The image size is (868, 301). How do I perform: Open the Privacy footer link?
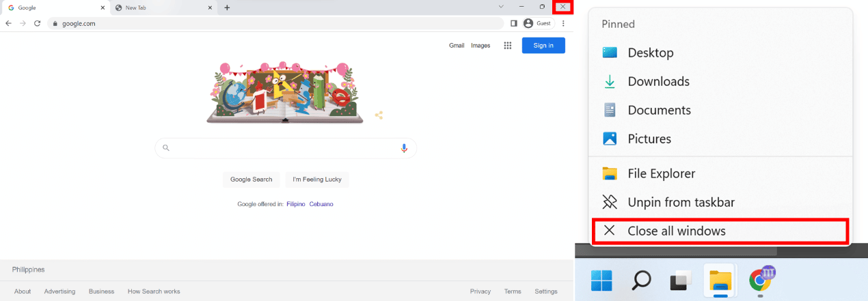click(x=480, y=291)
